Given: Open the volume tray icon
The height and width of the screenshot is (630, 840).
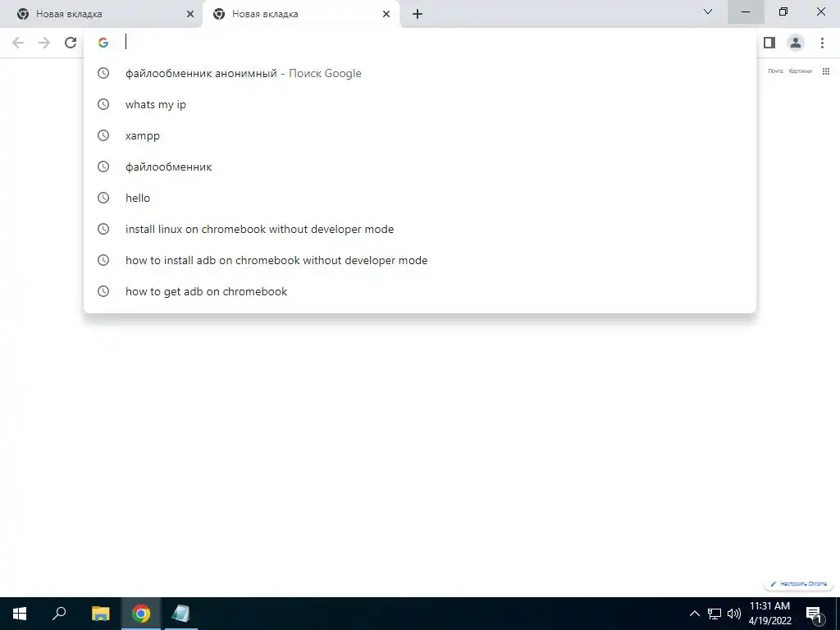Looking at the screenshot, I should click(734, 614).
